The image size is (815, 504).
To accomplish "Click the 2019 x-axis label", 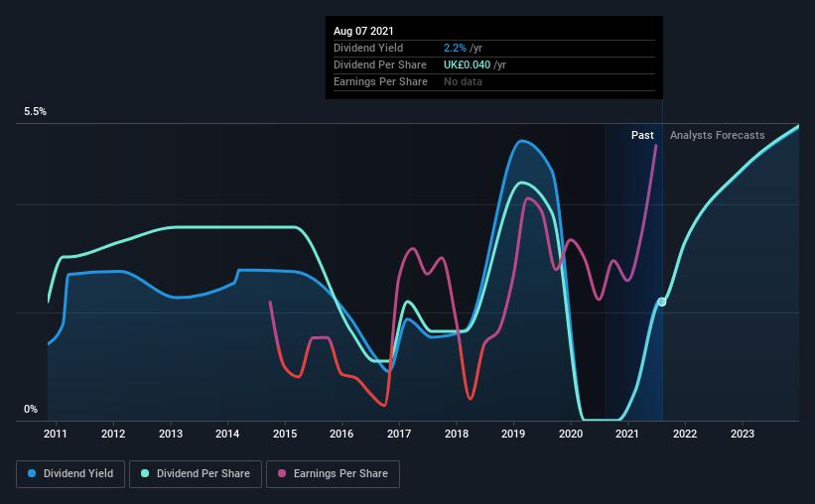I will 513,434.
